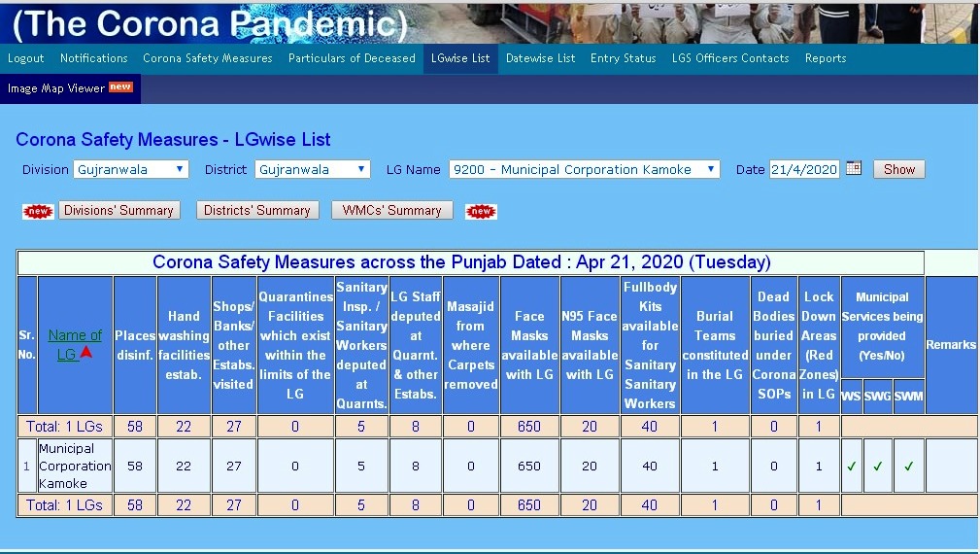Open WMCs' Summary
This screenshot has width=980, height=554.
391,210
